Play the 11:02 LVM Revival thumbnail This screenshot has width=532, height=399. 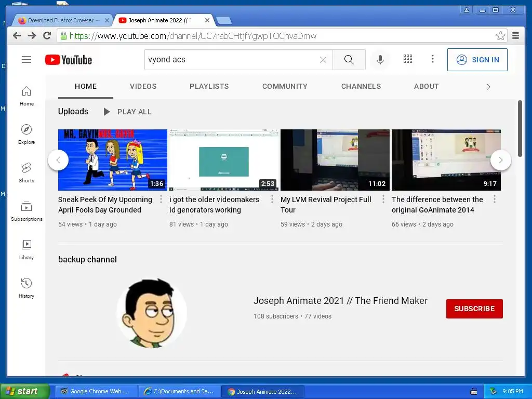click(335, 160)
